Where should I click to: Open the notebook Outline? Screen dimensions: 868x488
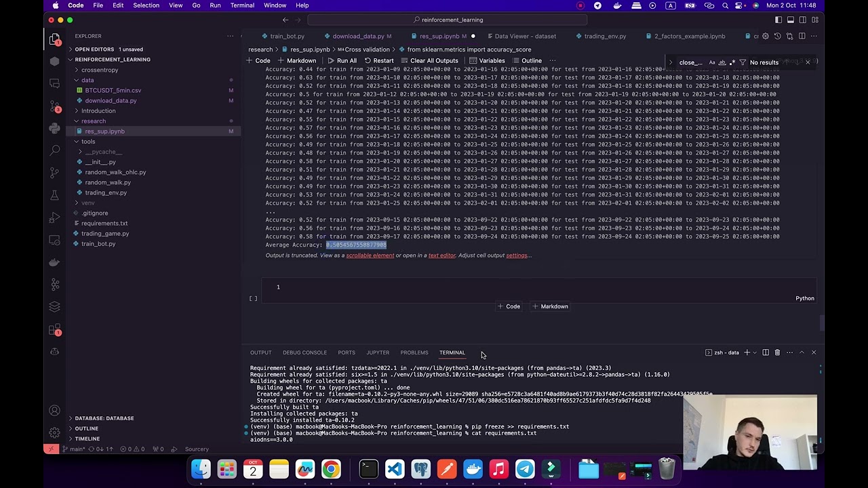pos(526,61)
